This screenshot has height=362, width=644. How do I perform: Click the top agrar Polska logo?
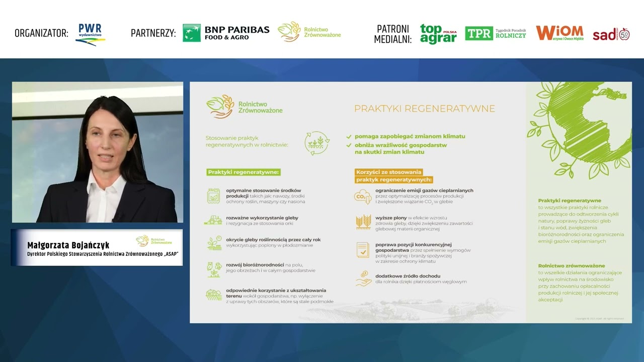438,34
